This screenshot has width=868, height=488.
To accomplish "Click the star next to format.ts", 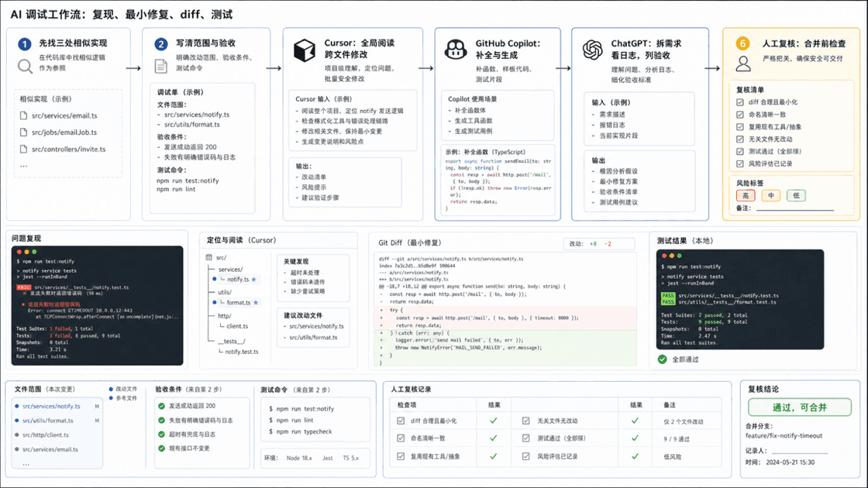I will (256, 303).
